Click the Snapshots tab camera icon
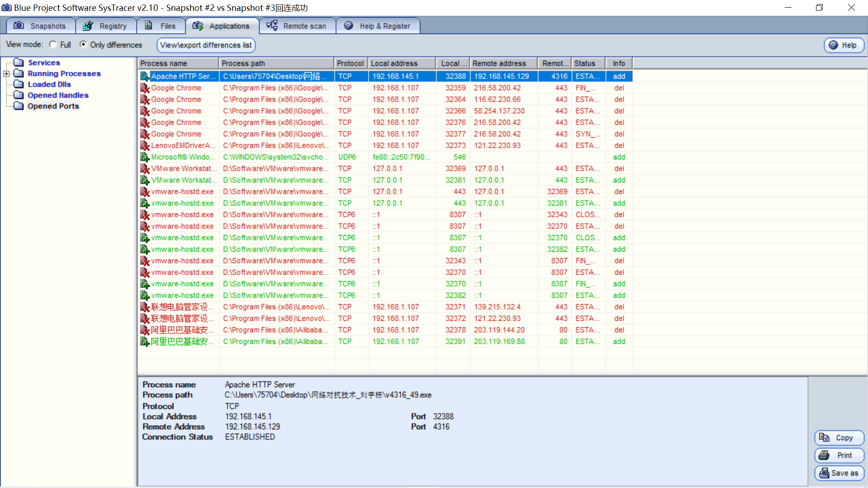Screen dimensions: 868x488 click(x=19, y=26)
